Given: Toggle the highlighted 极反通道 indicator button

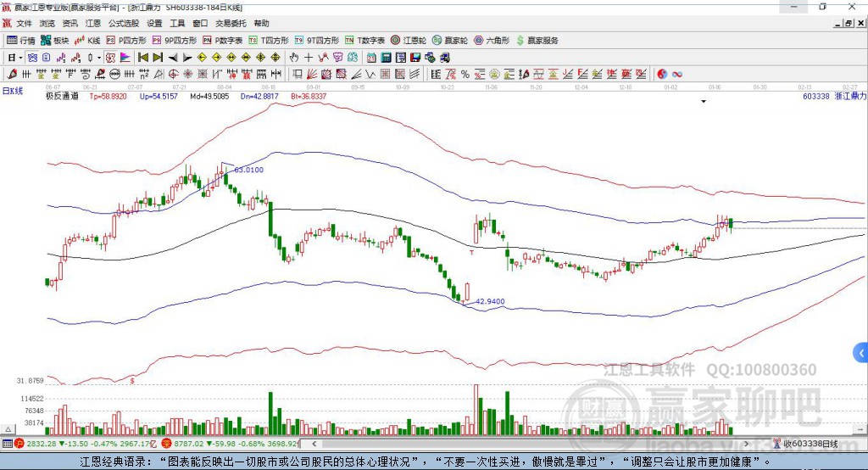Looking at the screenshot, I should pyautogui.click(x=111, y=58).
